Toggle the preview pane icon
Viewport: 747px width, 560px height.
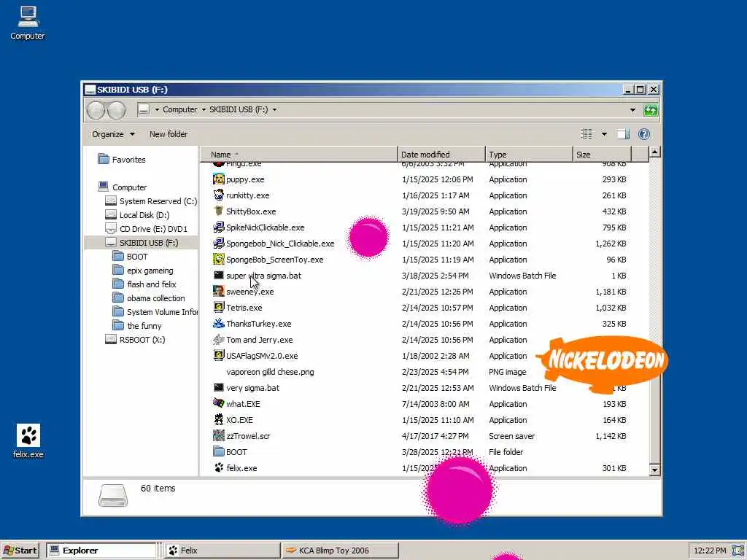click(x=624, y=134)
